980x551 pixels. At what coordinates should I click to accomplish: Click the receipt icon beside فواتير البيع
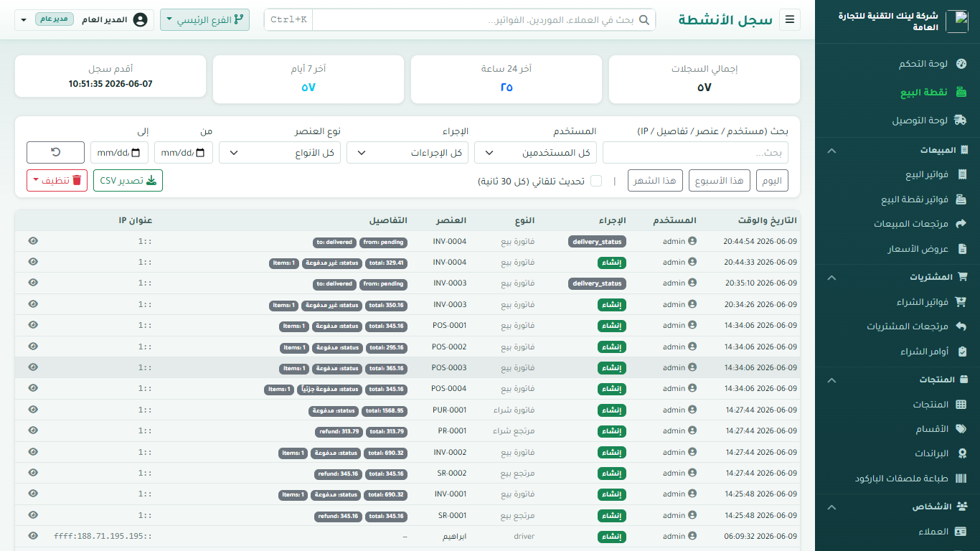(x=963, y=175)
